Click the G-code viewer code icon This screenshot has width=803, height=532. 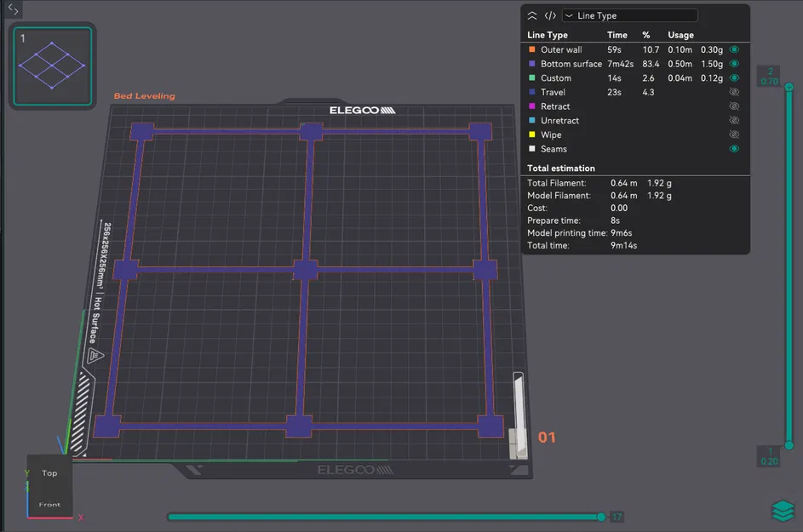[x=550, y=16]
